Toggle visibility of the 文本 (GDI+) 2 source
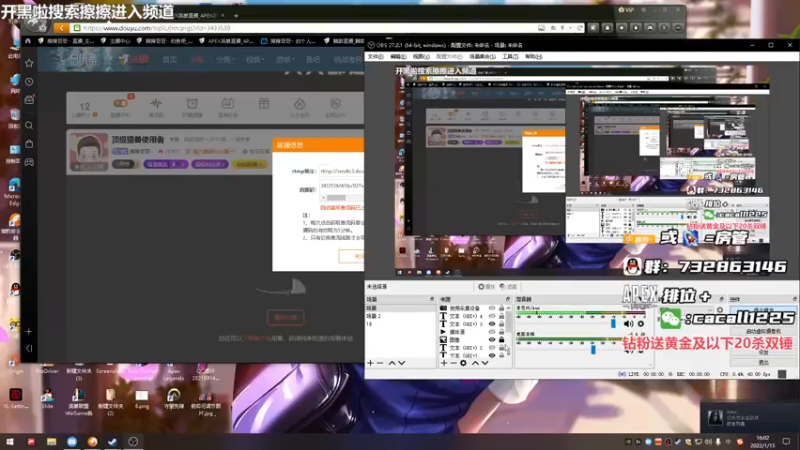Viewport: 800px width, 450px height. [492, 347]
